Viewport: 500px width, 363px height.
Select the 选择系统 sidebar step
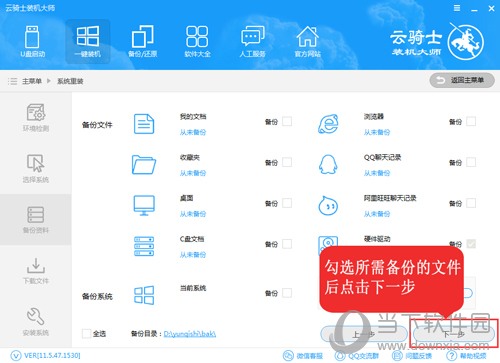36,169
